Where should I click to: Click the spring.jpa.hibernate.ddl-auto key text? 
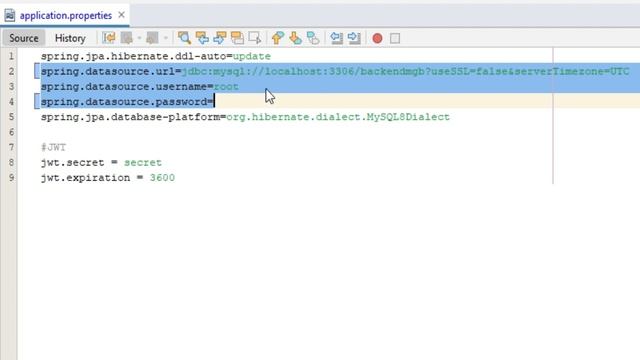coord(133,57)
